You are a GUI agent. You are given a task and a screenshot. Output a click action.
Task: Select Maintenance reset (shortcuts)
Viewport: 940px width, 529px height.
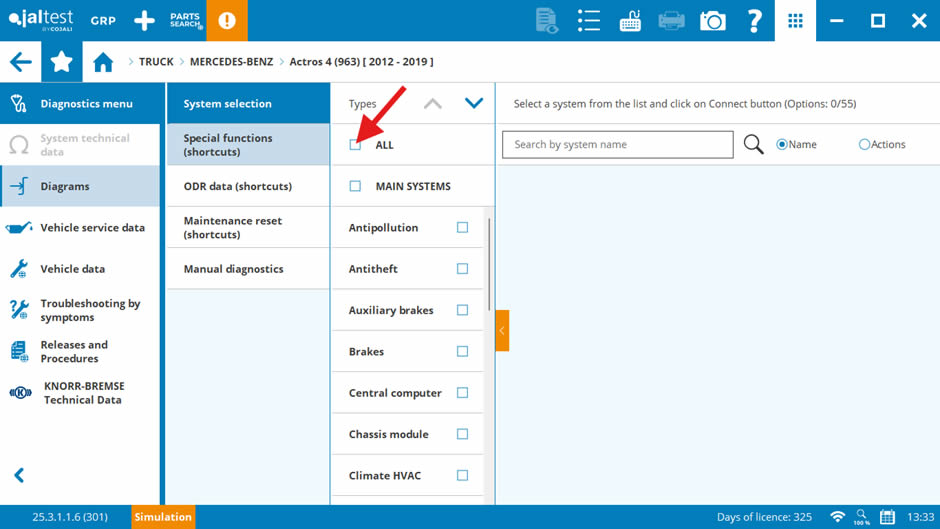pos(248,227)
